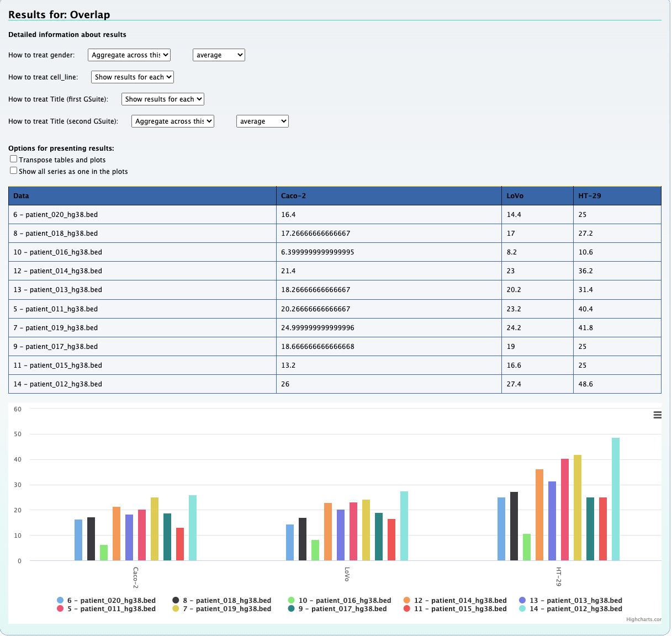Click the patient_017 legend label text
672x636 pixels.
348,608
